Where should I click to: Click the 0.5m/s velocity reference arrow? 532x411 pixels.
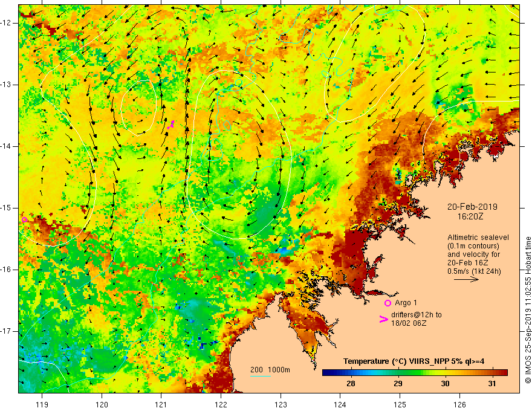click(x=466, y=279)
